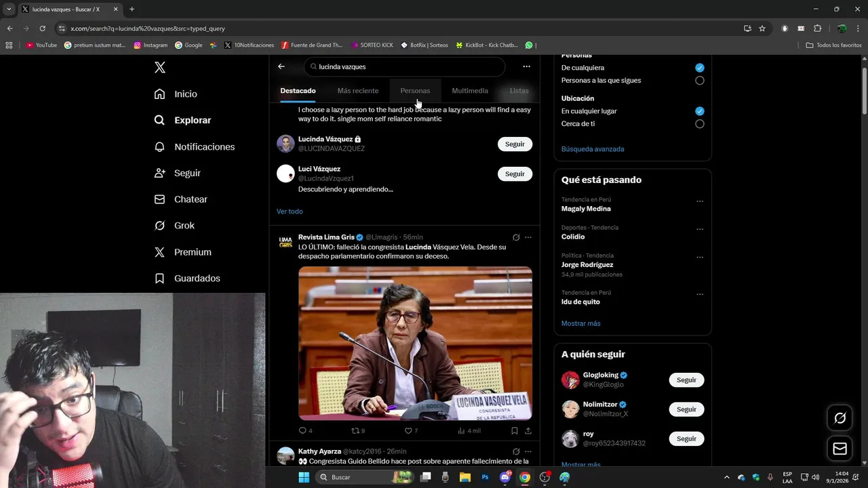The width and height of the screenshot is (868, 488).
Task: Open Colidio trend
Action: pyautogui.click(x=573, y=237)
